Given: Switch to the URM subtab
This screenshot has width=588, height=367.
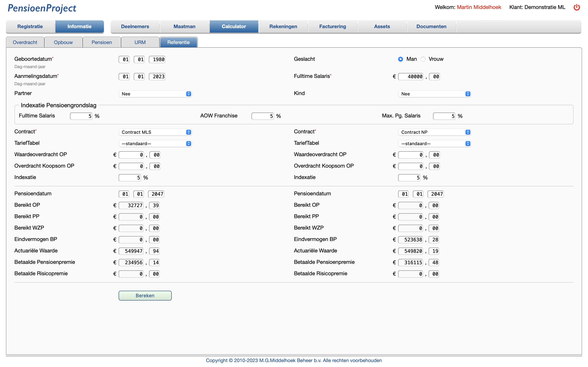Looking at the screenshot, I should (140, 42).
